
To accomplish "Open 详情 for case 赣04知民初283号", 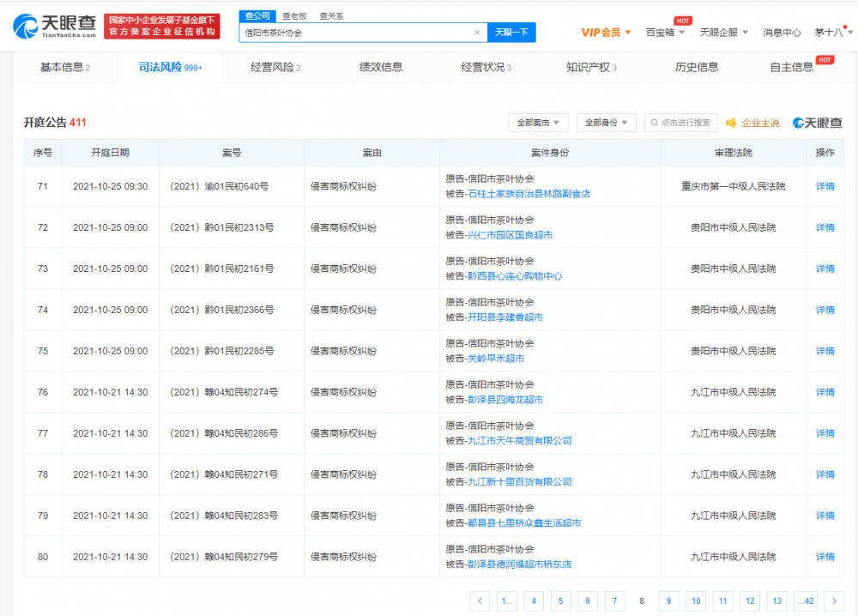I will [x=825, y=516].
